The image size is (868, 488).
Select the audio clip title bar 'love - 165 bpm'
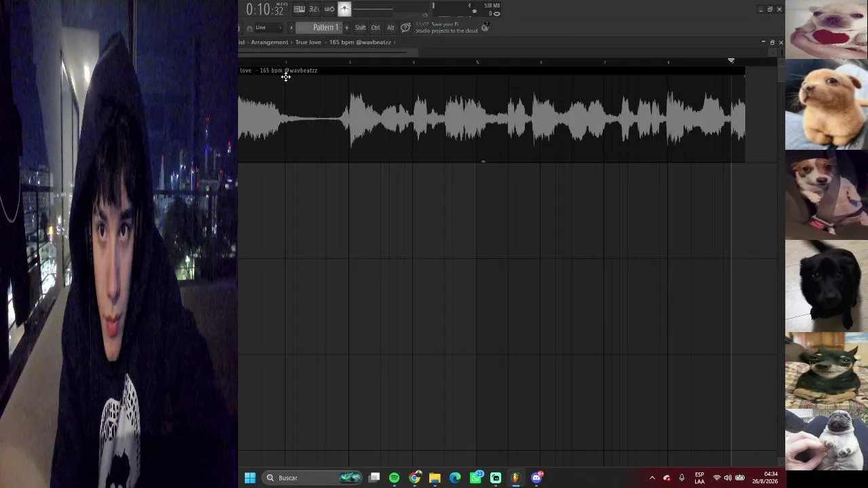coord(492,70)
